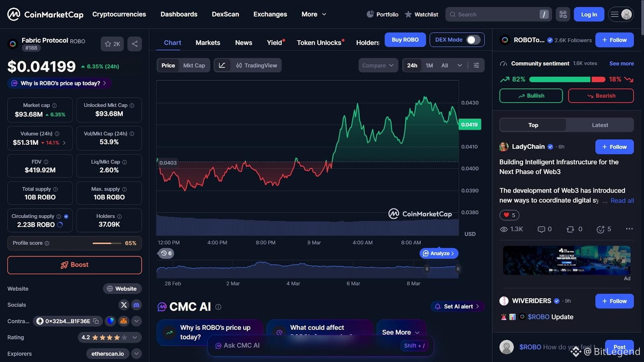Select the 24h chart range
This screenshot has height=362, width=644.
click(x=412, y=65)
